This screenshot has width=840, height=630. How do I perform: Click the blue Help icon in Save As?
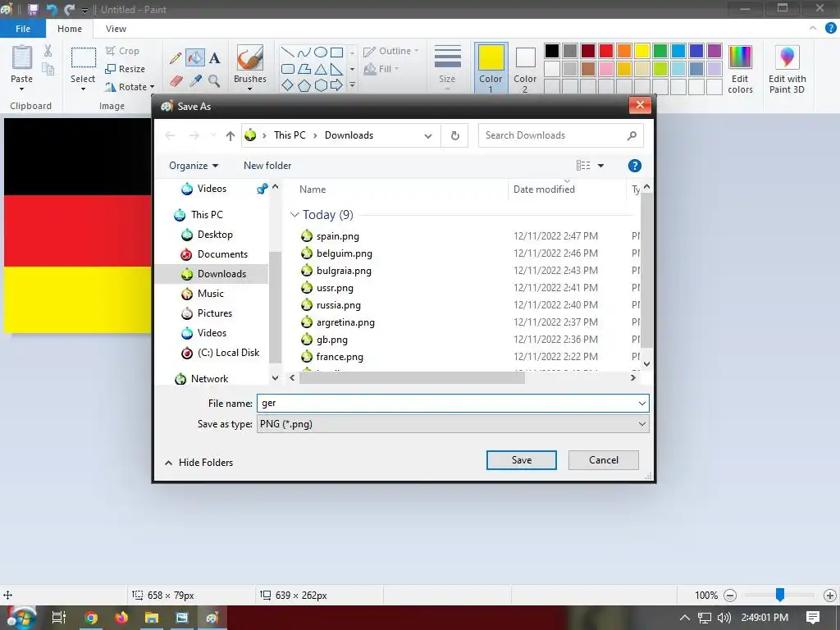coord(634,166)
